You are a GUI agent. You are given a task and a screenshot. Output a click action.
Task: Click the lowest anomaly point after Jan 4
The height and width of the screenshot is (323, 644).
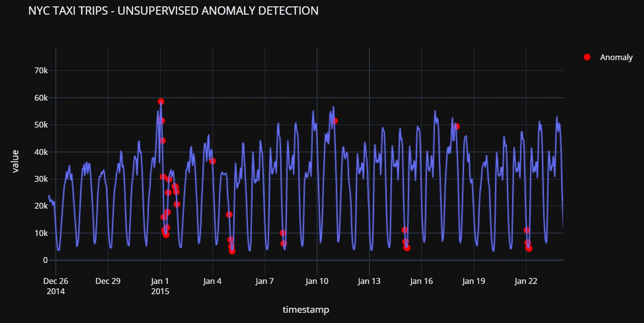[232, 251]
